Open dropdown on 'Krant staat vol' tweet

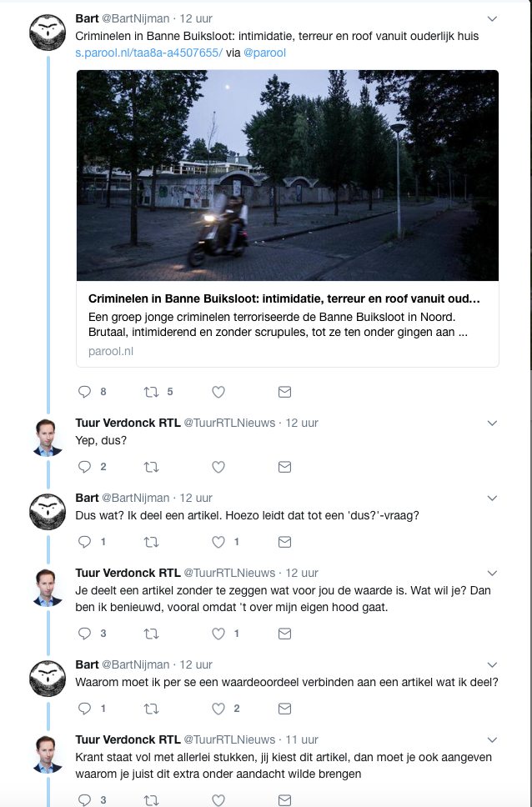pos(492,739)
